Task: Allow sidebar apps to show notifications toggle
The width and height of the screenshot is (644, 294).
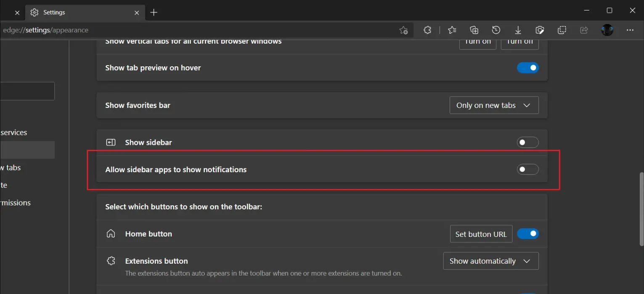Action: (x=527, y=170)
